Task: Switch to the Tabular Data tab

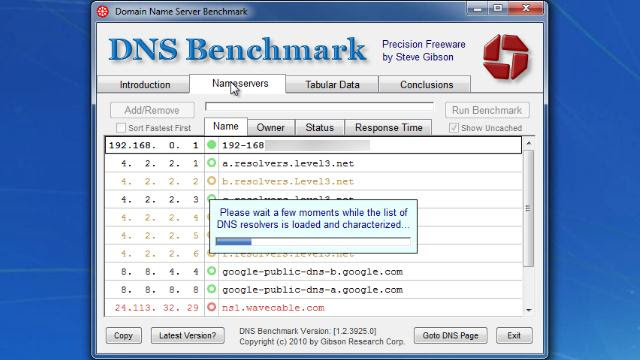Action: [x=332, y=84]
